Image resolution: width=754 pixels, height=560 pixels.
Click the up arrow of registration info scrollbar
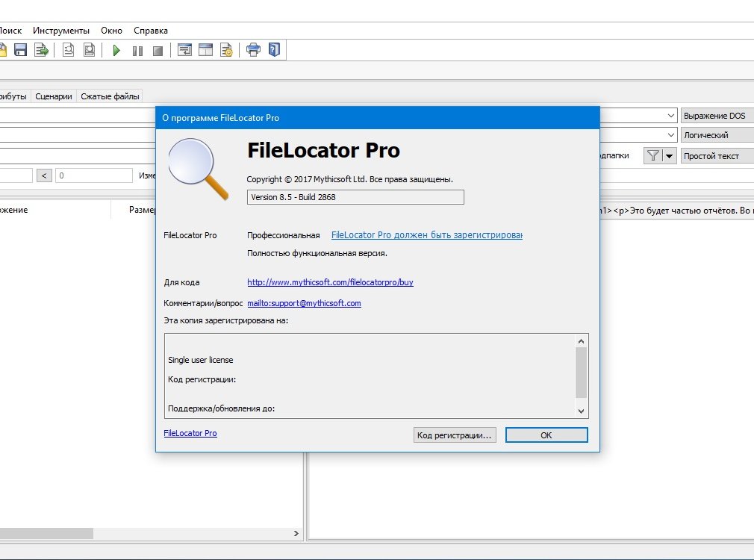pos(581,341)
